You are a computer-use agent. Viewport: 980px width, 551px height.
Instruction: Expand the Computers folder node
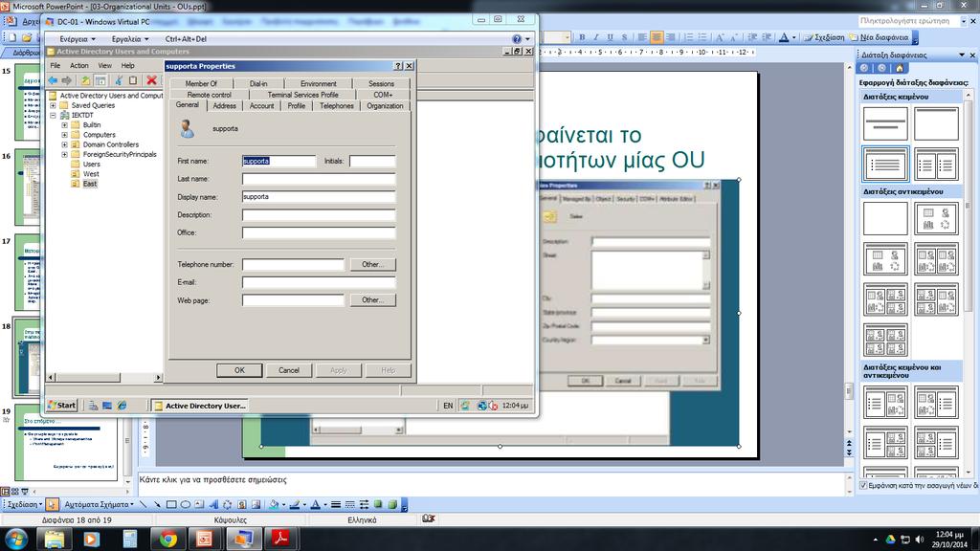pyautogui.click(x=64, y=135)
